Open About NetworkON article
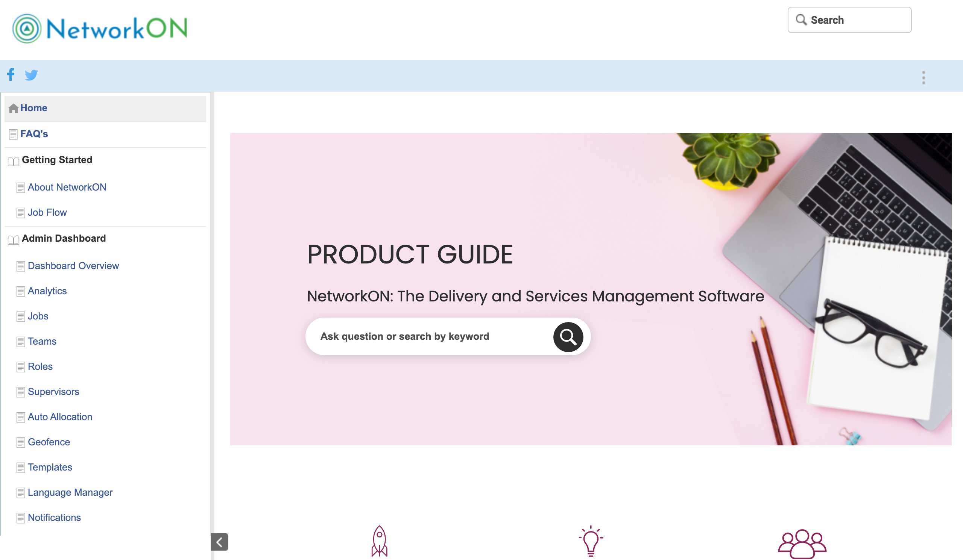This screenshot has width=963, height=560. [67, 188]
